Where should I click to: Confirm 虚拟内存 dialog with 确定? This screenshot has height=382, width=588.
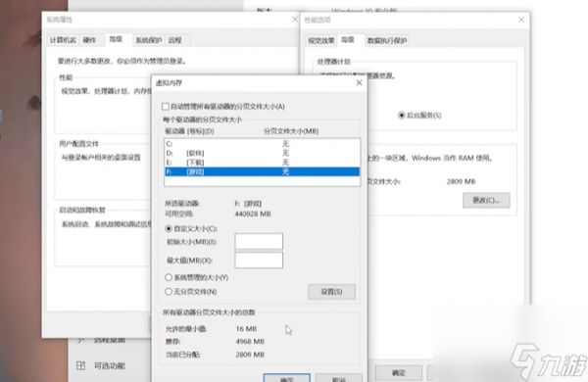287,378
